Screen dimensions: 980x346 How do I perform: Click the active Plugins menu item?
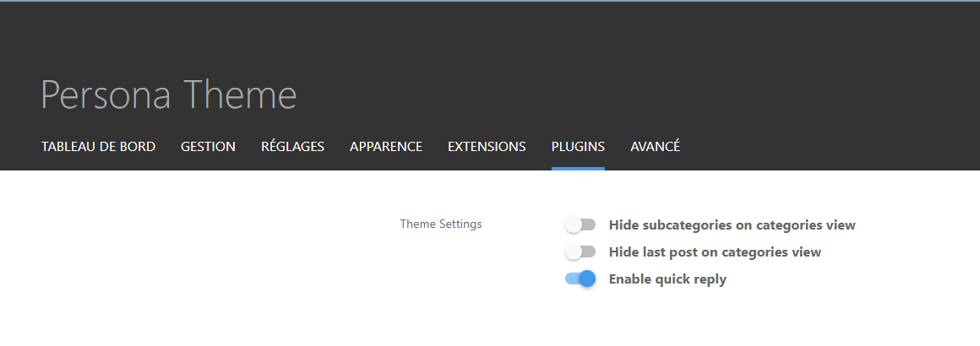578,147
